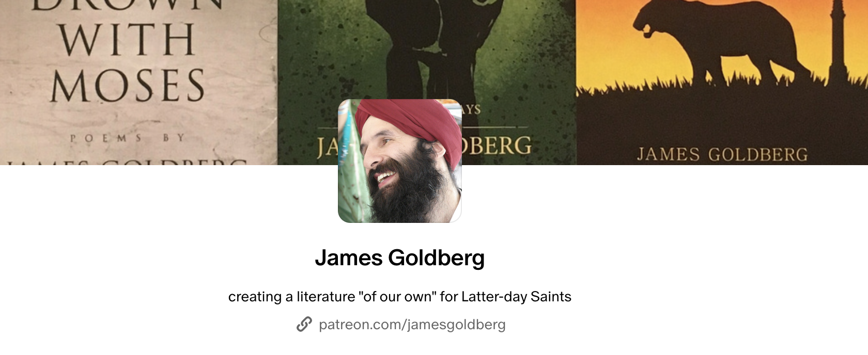Click 'POEMS BY' text on first cover
This screenshot has width=868, height=355.
[127, 138]
